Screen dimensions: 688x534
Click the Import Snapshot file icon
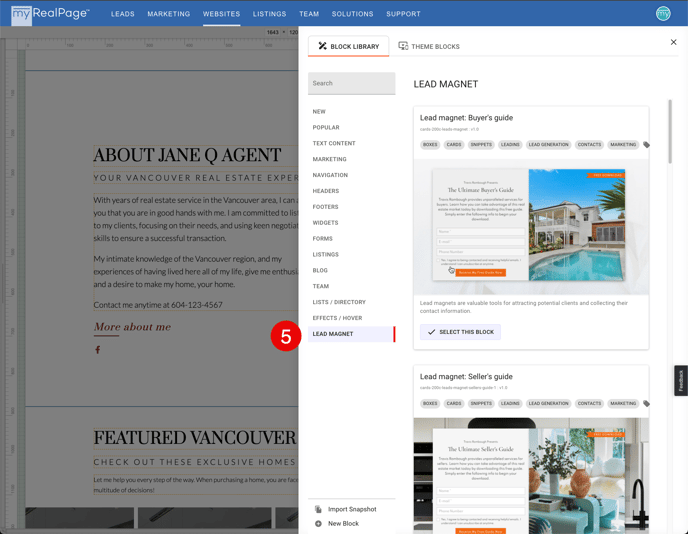(x=319, y=509)
